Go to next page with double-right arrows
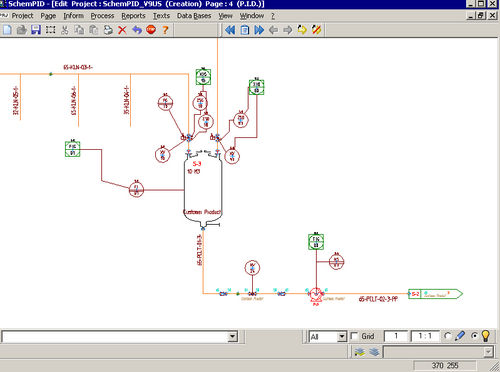500x372 pixels. pos(259,30)
